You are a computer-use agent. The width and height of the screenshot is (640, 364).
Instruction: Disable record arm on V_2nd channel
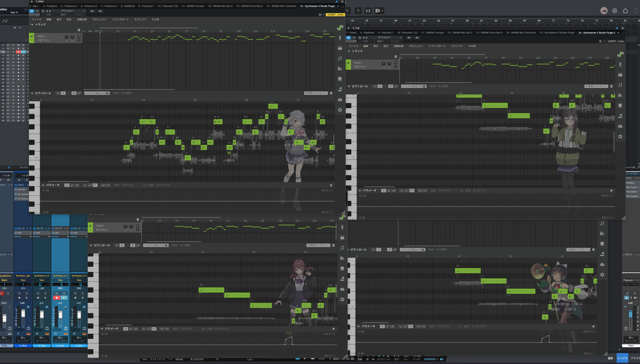[x=57, y=298]
